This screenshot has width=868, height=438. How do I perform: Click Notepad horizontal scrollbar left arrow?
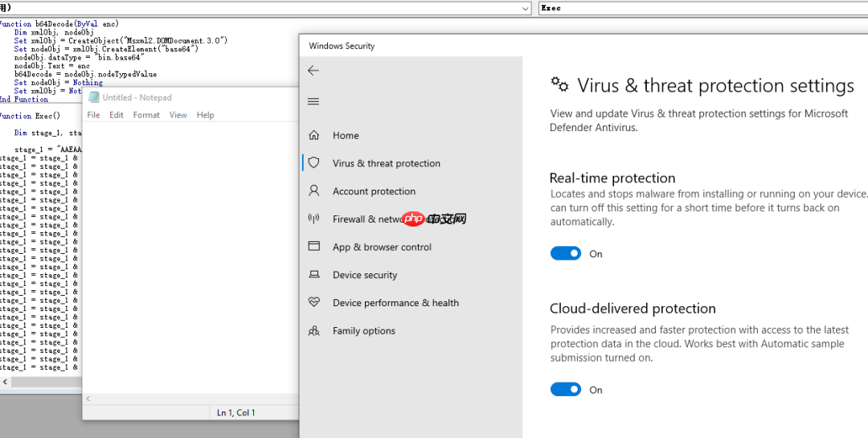(89, 399)
